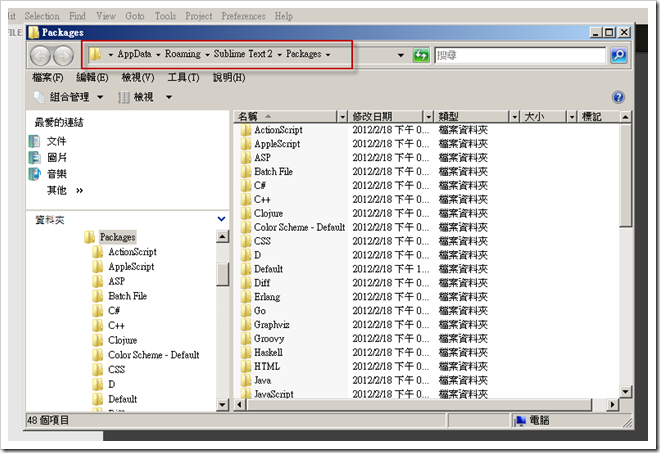
Task: Select Default in the folder tree
Action: (x=122, y=399)
